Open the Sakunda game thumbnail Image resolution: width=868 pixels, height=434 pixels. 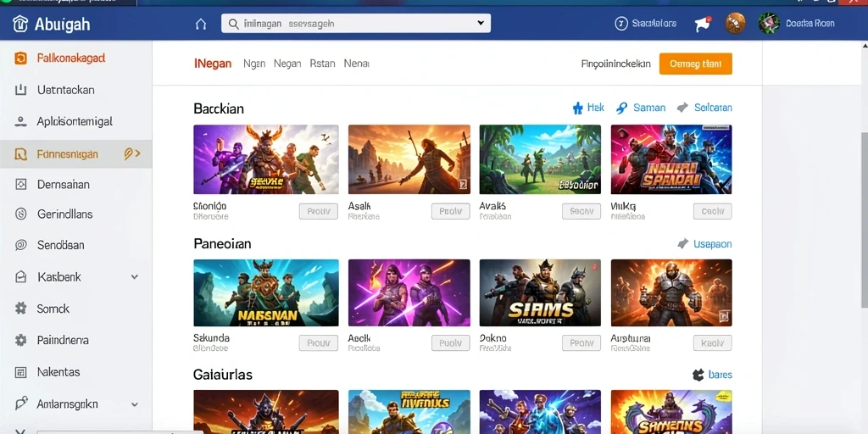click(x=265, y=292)
